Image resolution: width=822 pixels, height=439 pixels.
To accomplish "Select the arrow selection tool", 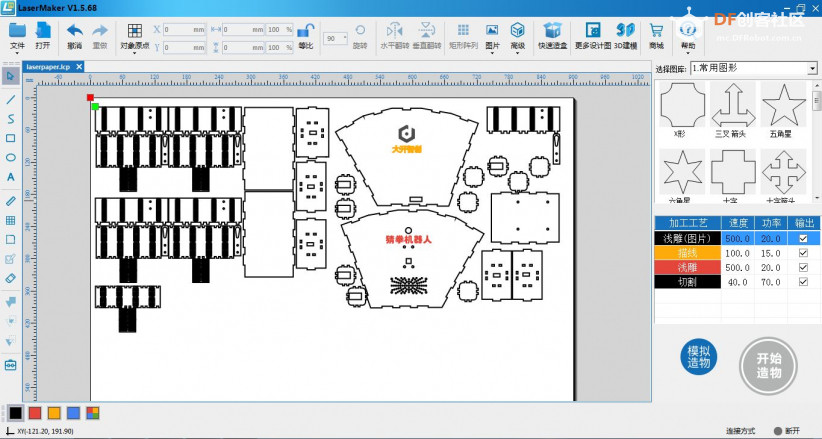I will pyautogui.click(x=10, y=77).
